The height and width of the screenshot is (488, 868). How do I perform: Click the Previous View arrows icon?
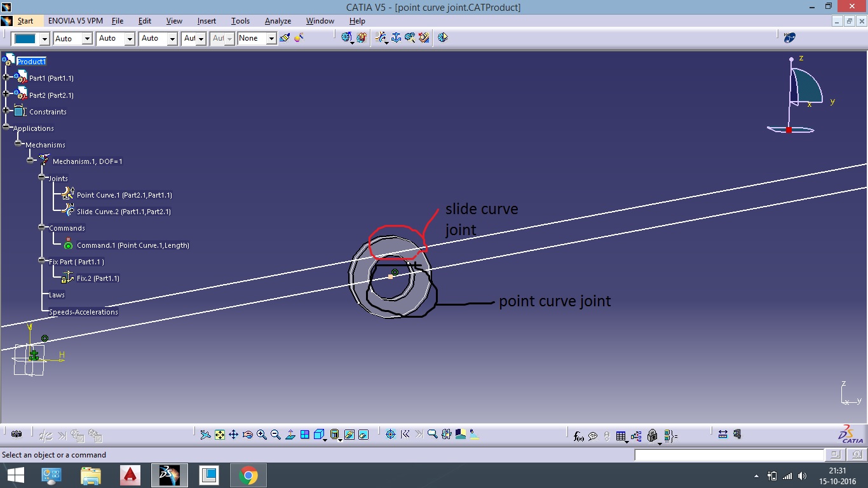pos(405,435)
